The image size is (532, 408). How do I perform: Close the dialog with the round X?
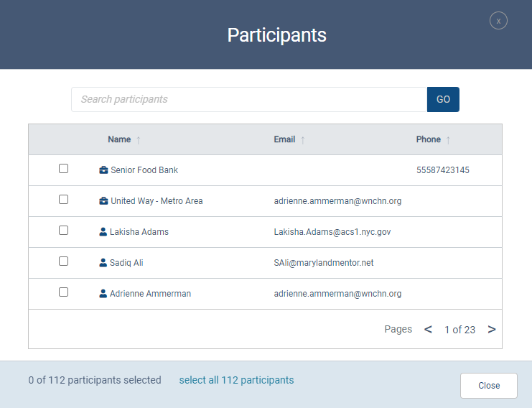click(498, 21)
